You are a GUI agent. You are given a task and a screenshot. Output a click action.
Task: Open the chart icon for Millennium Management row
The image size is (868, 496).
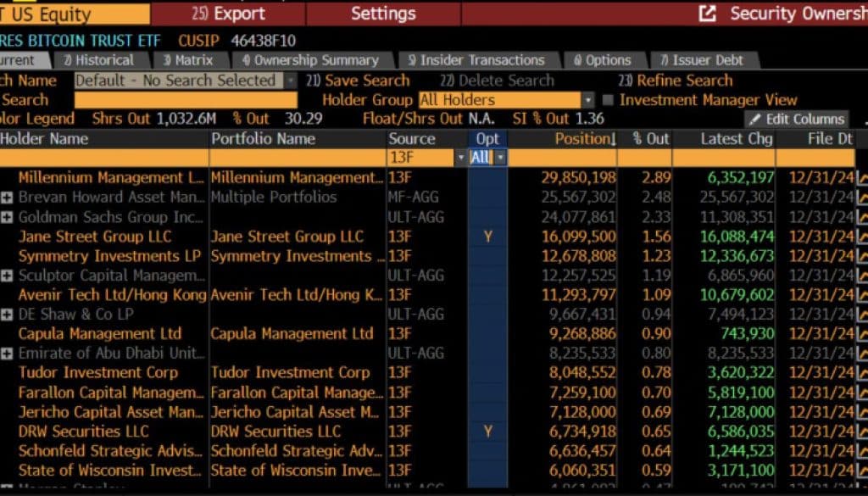863,177
